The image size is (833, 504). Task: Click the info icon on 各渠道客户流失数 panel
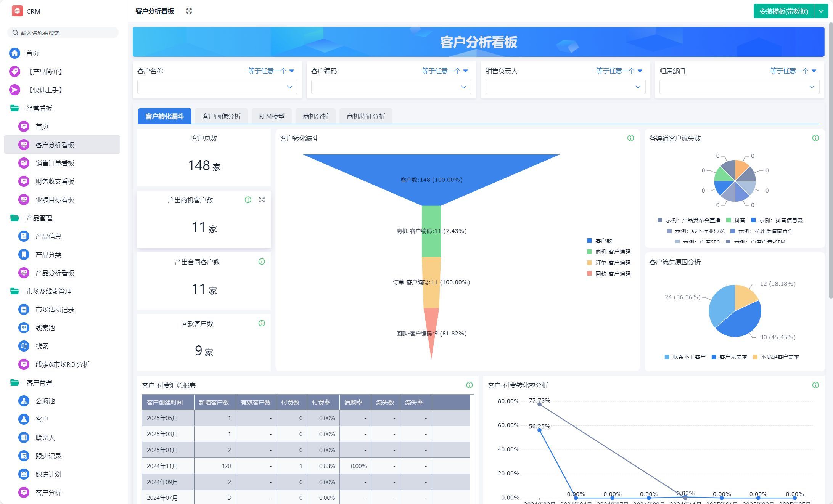pos(815,138)
